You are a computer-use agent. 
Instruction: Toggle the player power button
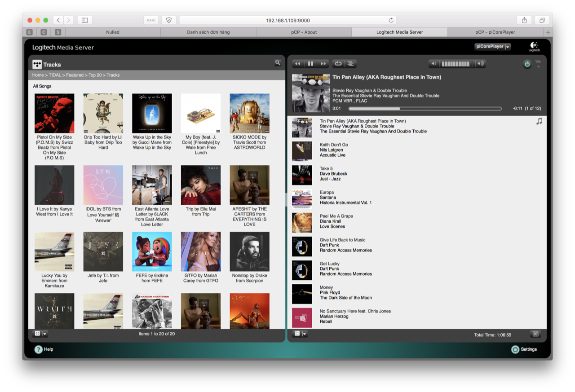[527, 64]
